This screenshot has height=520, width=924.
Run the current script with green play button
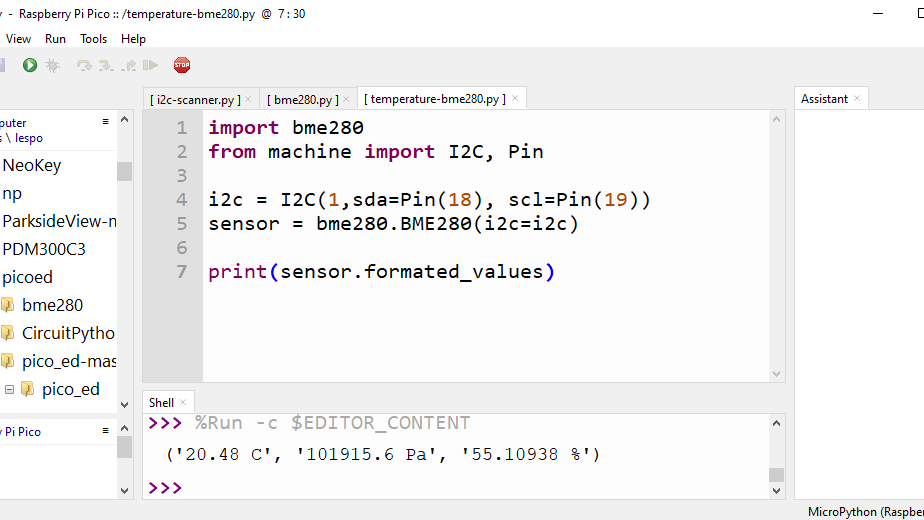pyautogui.click(x=30, y=65)
